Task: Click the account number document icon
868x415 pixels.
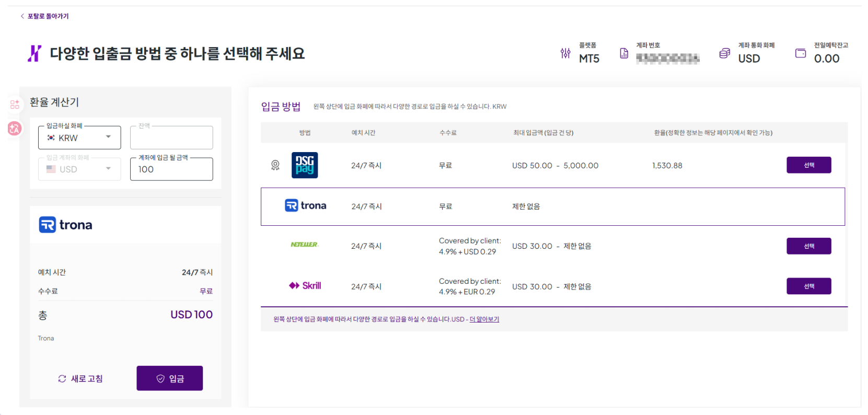Action: [x=624, y=53]
